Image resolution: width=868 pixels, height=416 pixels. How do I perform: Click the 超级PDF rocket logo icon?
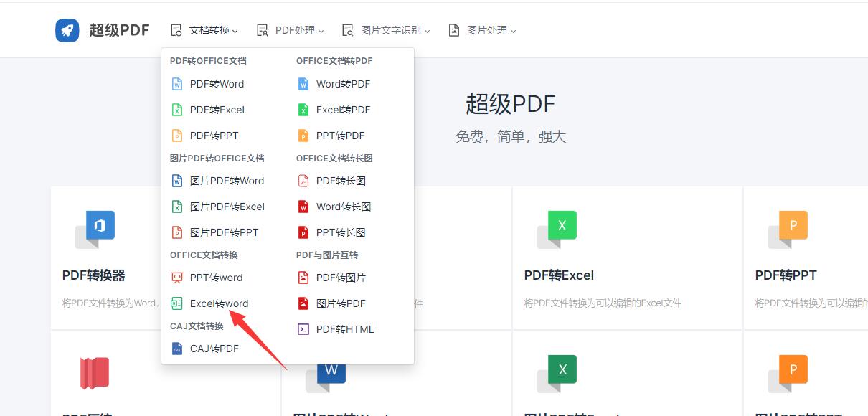click(x=67, y=30)
